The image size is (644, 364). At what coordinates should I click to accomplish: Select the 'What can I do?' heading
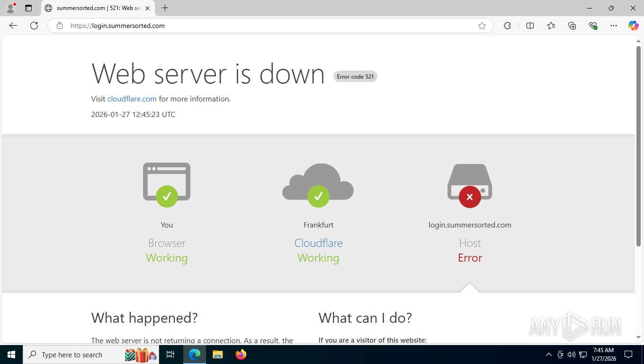365,318
